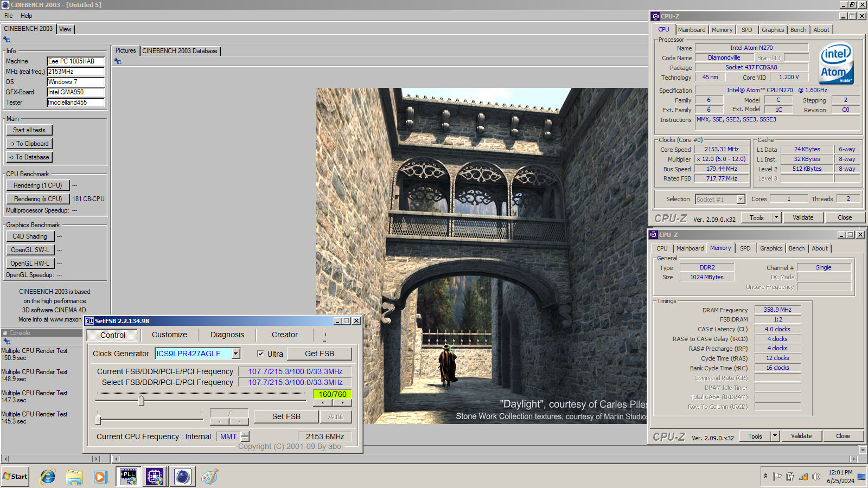This screenshot has width=868, height=488.
Task: Switch to CINEBENCH 2003 Database tab
Action: [180, 51]
